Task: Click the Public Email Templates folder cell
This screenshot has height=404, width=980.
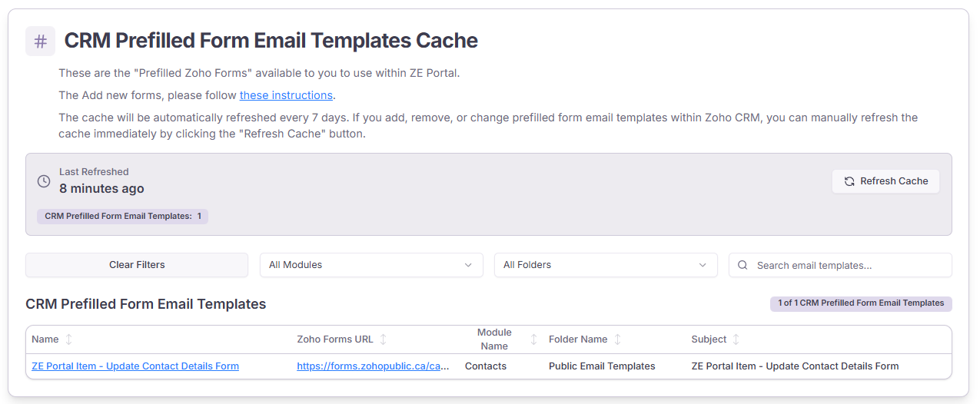Action: point(602,366)
